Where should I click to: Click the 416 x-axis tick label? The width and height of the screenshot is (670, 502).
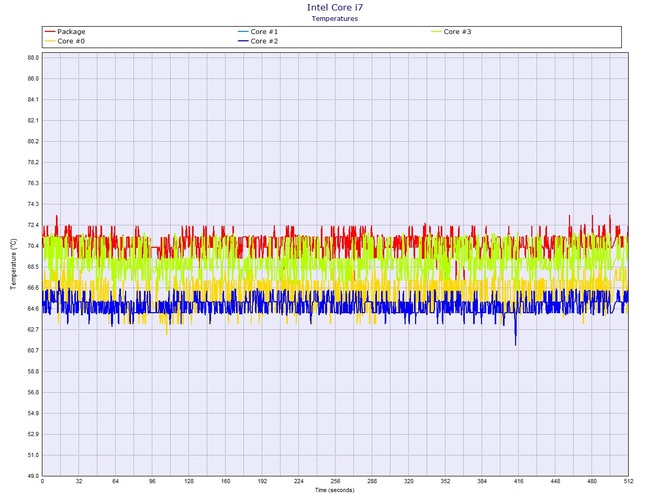[x=519, y=481]
